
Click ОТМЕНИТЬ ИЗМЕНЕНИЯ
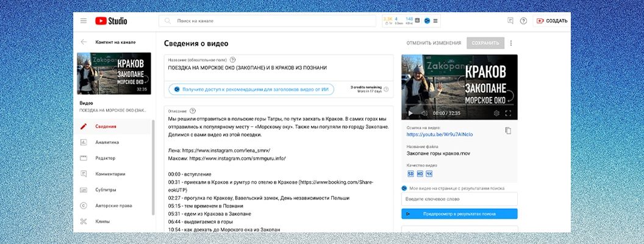click(x=434, y=43)
